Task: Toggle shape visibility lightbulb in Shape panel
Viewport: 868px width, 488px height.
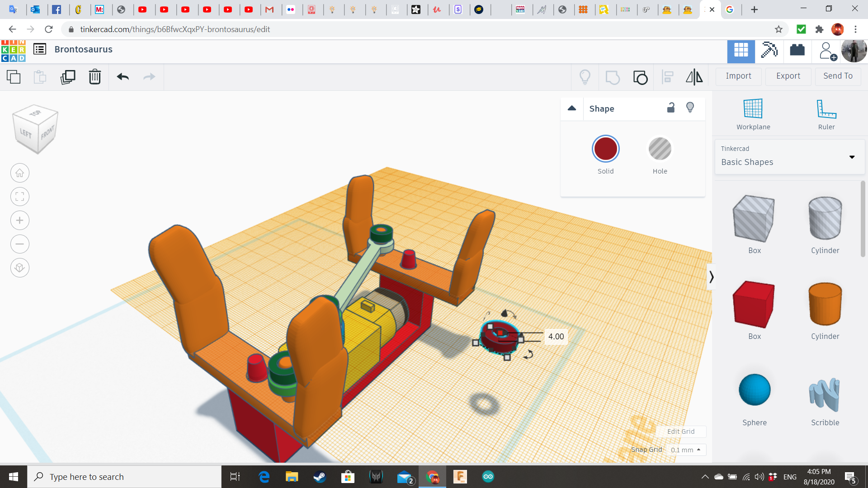Action: point(690,108)
